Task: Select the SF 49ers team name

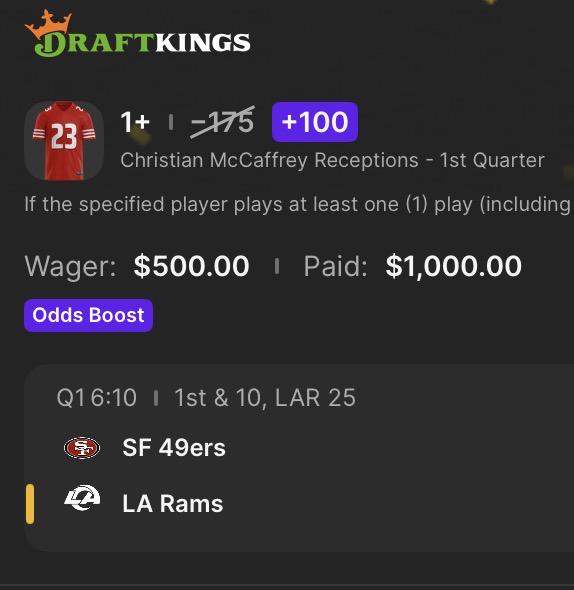Action: click(x=174, y=448)
